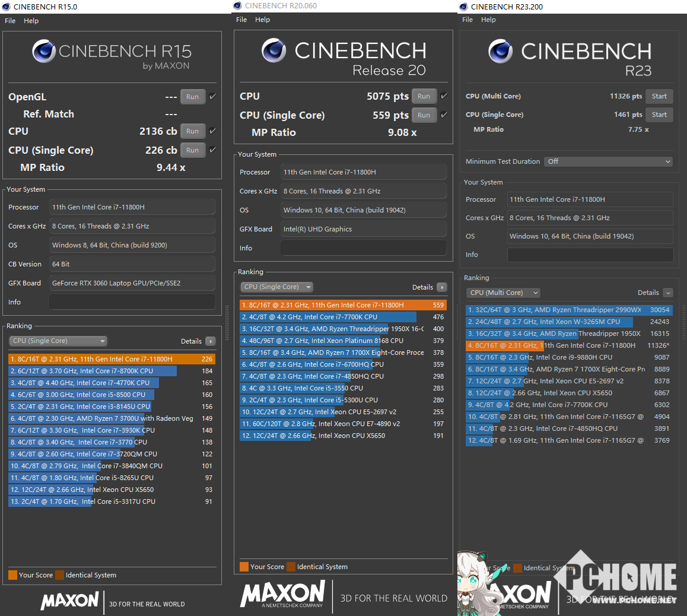Click the OS field in Cinebench R20

coord(364,210)
